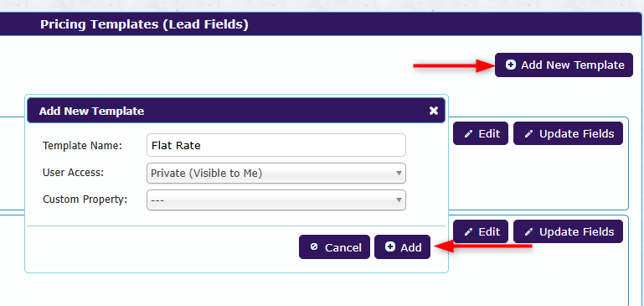644x306 pixels.
Task: Click the Custom Property dropdown arrow
Action: 399,200
